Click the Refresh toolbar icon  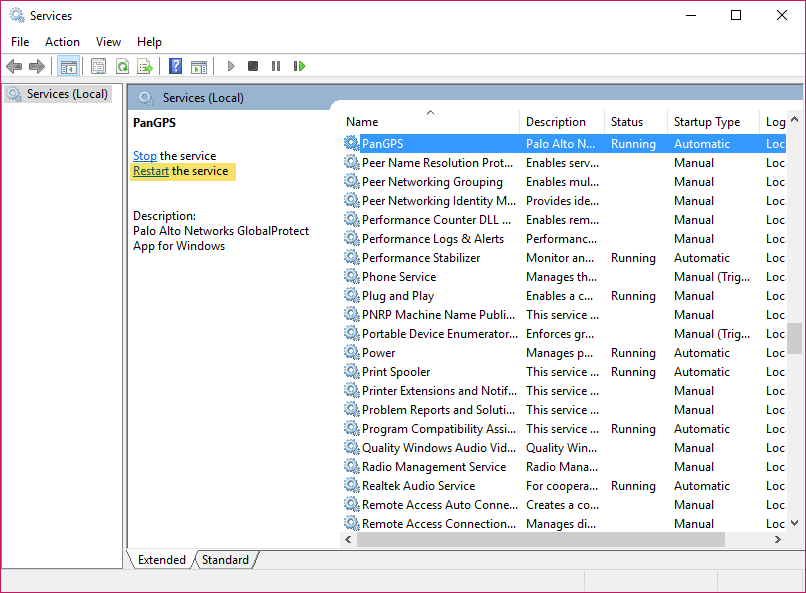click(122, 66)
